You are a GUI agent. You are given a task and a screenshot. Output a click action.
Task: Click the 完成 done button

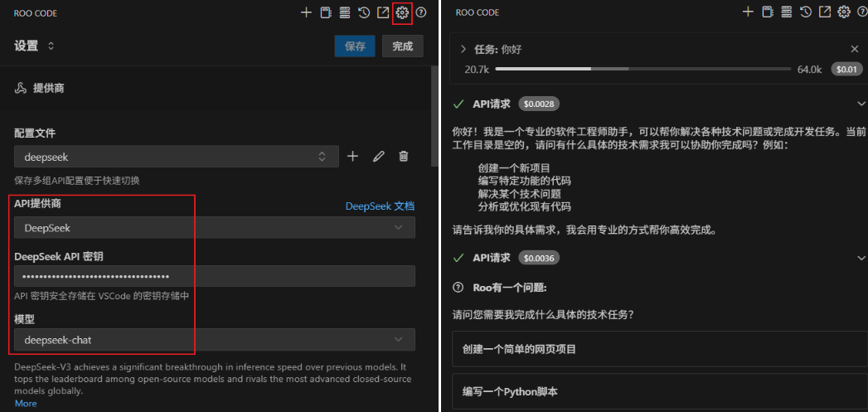403,46
